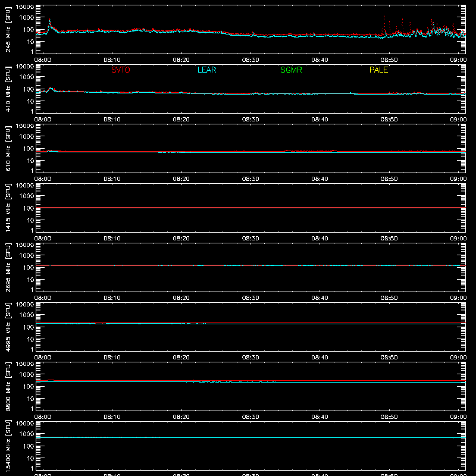Select the 08:40 time label under 4995 MHz plot
Viewport: 476px width, 476px height.
pos(320,358)
